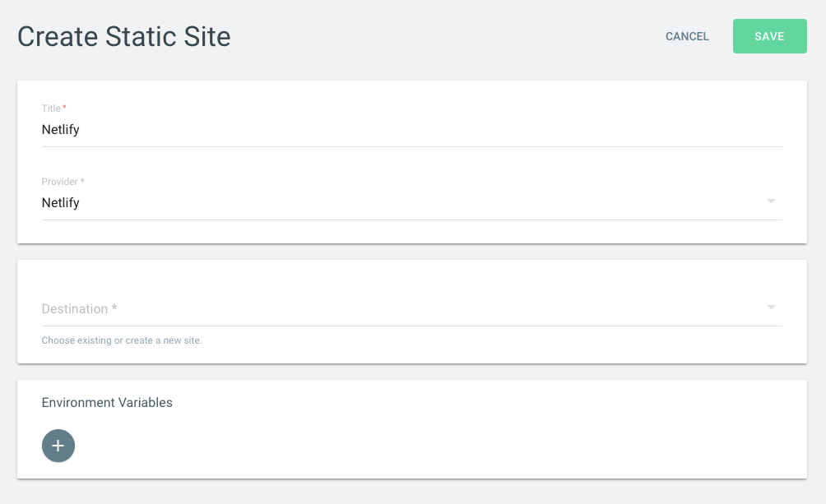This screenshot has height=504, width=826.
Task: Click blank space inside the Destination card
Action: pos(412,276)
